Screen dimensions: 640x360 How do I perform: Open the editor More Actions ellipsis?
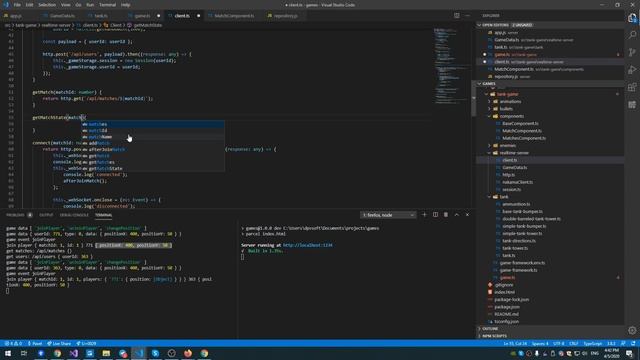tap(467, 16)
